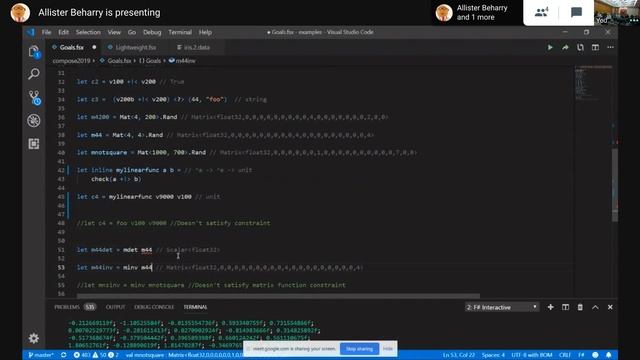Click Hide on the screen sharing bar
Viewport: 640px width, 360px height.
[388, 349]
